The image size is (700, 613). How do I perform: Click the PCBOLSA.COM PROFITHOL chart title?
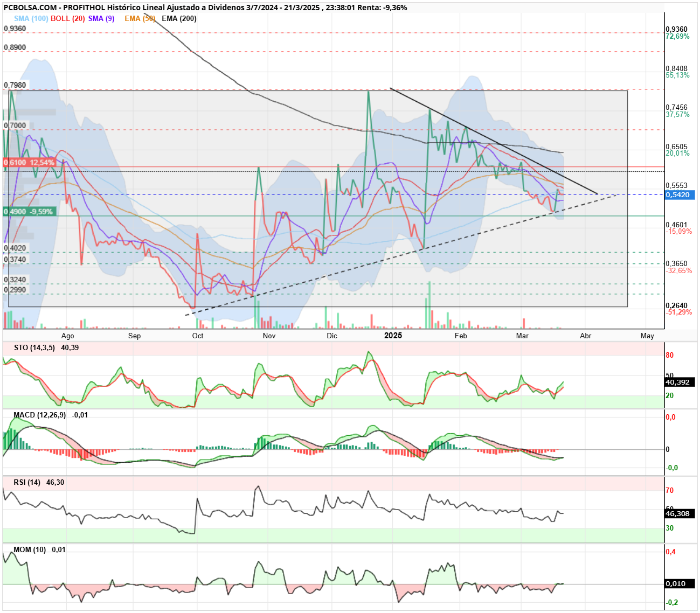(205, 8)
